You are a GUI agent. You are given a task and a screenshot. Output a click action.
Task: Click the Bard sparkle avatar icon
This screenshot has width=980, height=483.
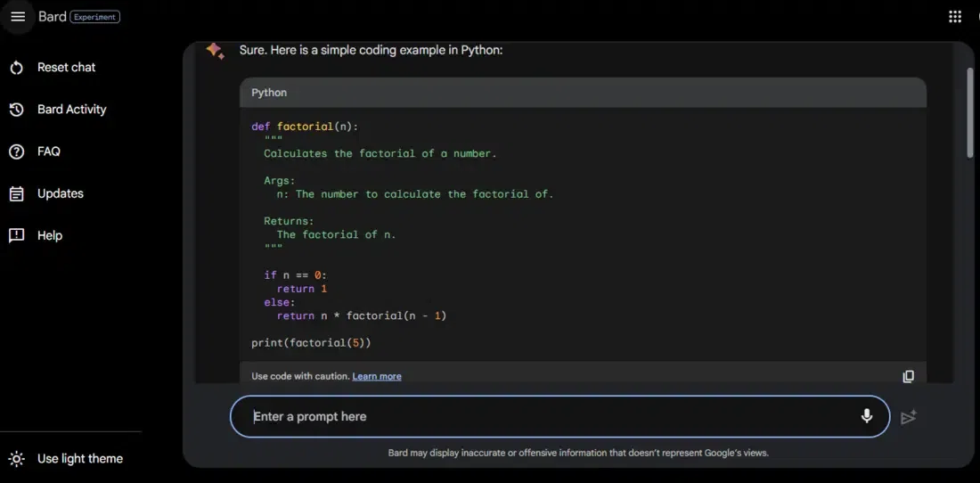(215, 51)
